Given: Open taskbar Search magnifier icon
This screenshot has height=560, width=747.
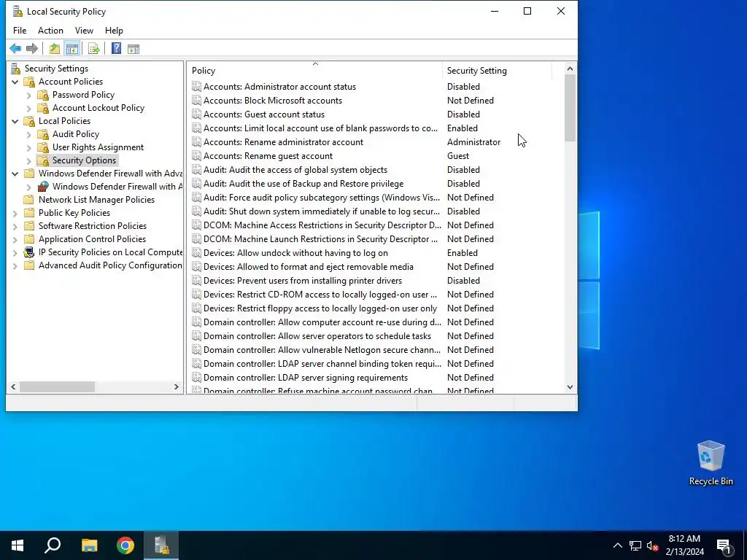Looking at the screenshot, I should [x=53, y=545].
